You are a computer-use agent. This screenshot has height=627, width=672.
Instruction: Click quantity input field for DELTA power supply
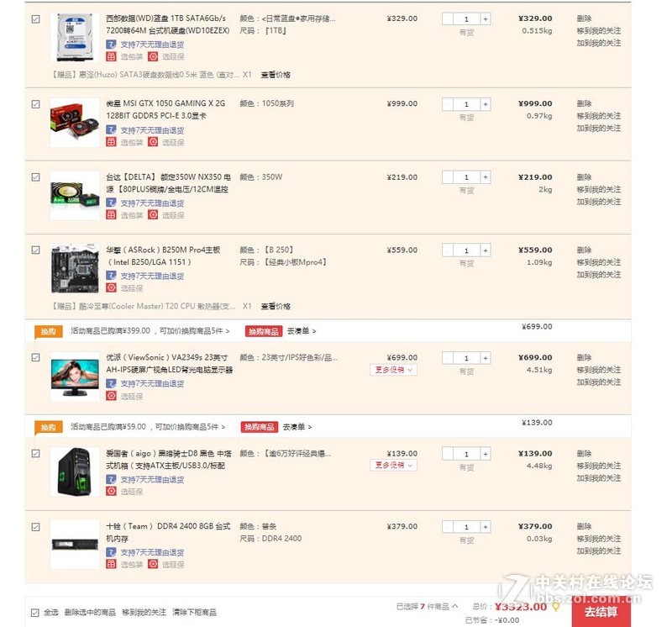[466, 177]
